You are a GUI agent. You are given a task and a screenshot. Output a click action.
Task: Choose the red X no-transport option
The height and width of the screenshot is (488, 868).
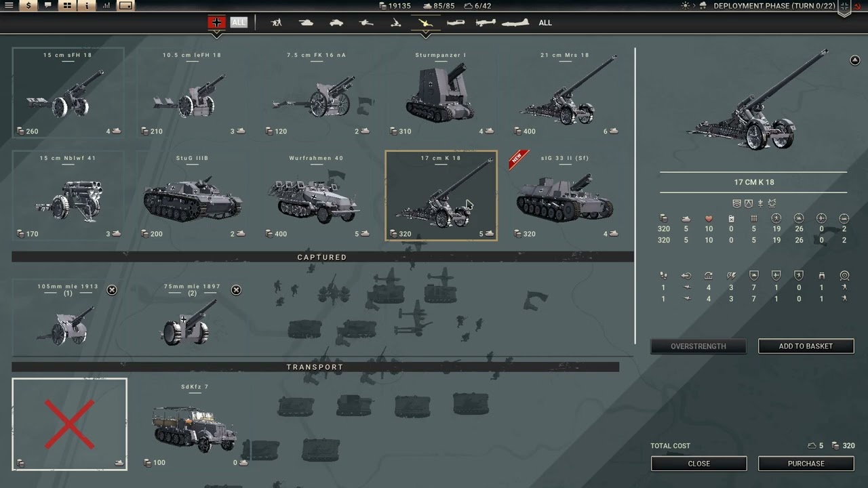click(x=69, y=424)
